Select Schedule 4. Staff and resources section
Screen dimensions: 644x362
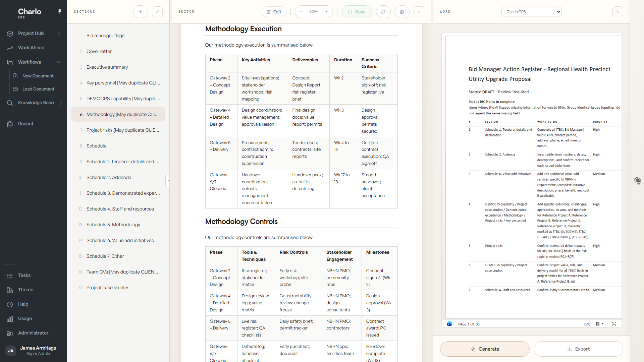pyautogui.click(x=118, y=209)
